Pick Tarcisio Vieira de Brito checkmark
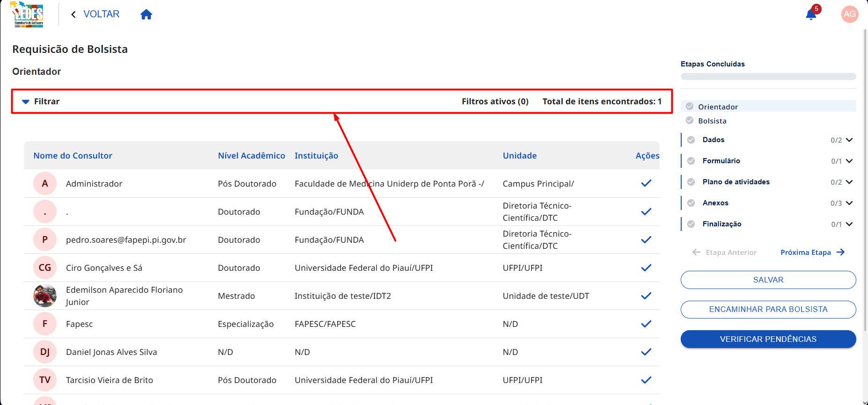868x405 pixels. [646, 380]
